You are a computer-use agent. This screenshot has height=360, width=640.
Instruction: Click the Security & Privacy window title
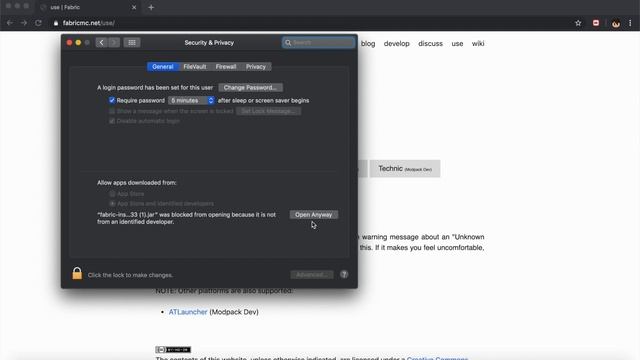209,42
